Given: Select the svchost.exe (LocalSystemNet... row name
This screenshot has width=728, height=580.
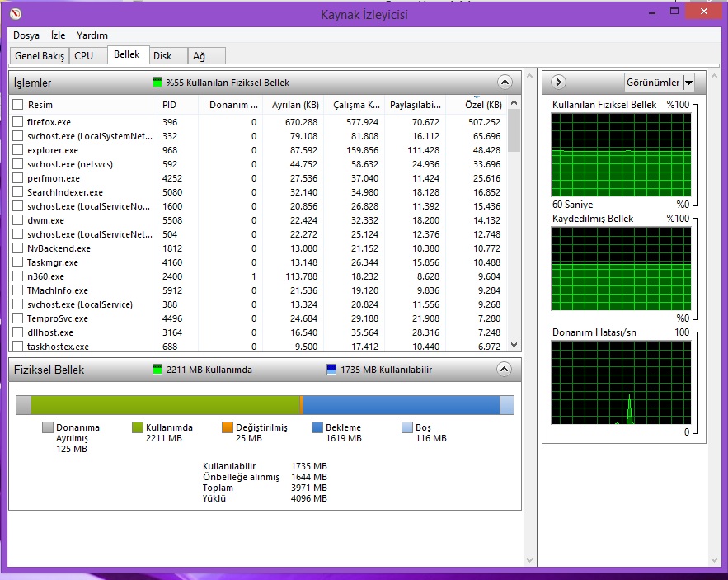Looking at the screenshot, I should [x=90, y=136].
